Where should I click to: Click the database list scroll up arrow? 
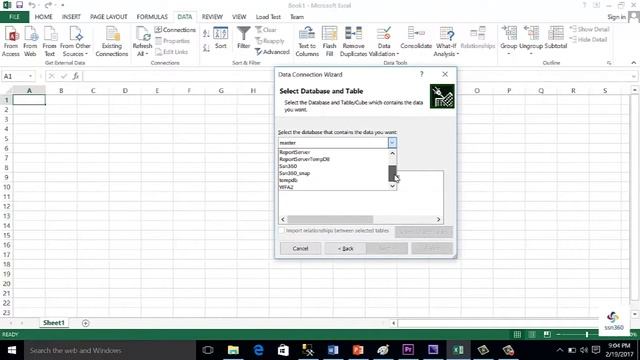click(392, 153)
